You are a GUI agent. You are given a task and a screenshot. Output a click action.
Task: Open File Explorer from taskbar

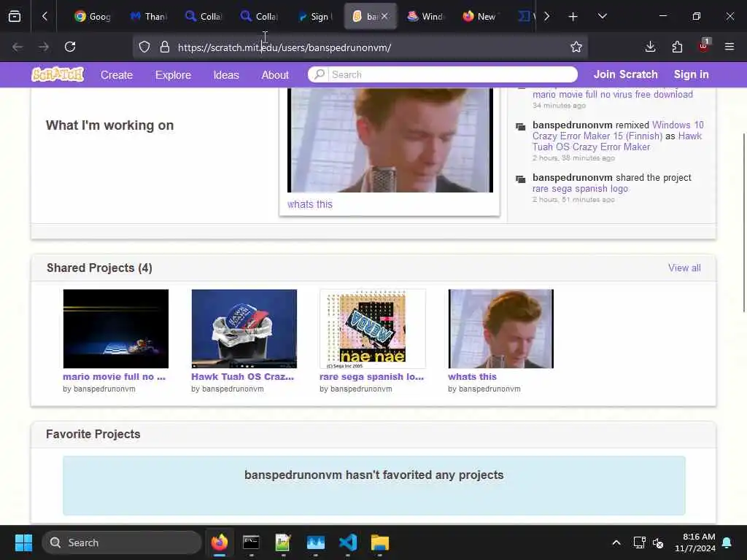point(380,542)
